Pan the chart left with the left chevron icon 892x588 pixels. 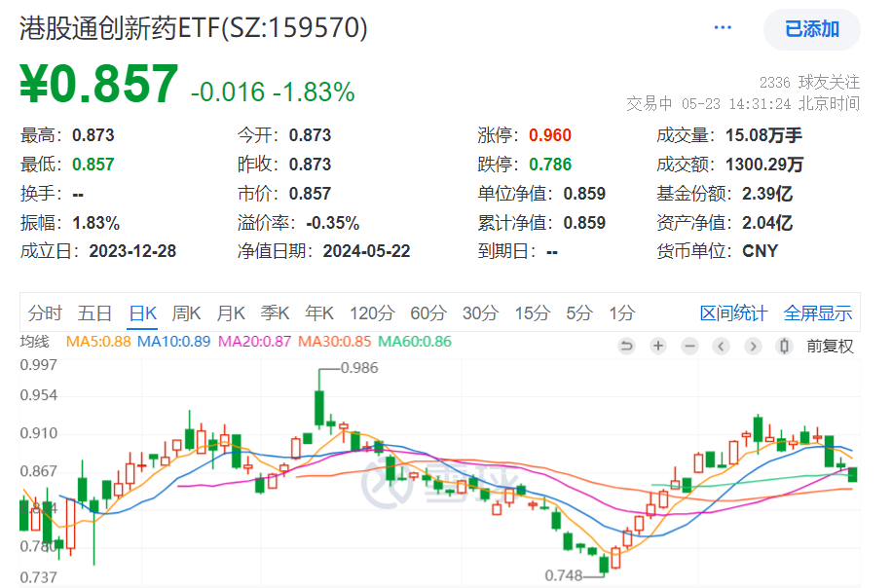click(x=721, y=346)
